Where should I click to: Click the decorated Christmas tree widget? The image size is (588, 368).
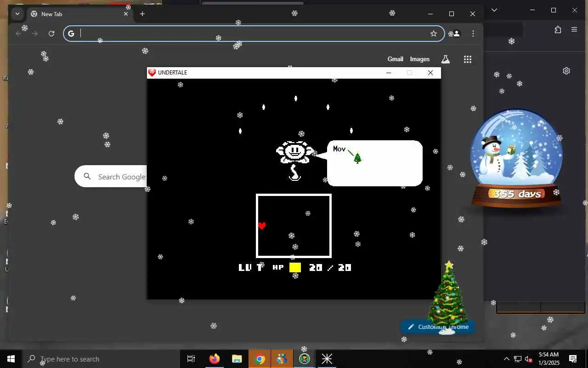coord(447,298)
